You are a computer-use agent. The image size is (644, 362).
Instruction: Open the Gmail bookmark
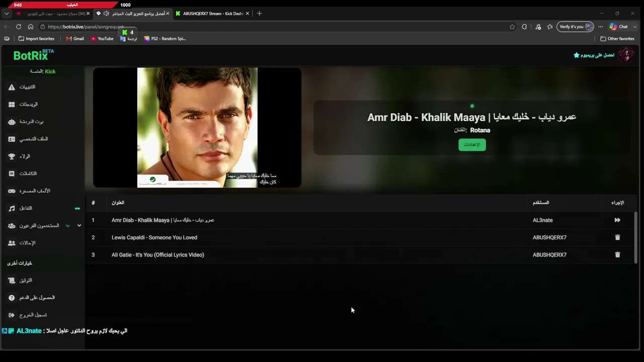coord(75,39)
